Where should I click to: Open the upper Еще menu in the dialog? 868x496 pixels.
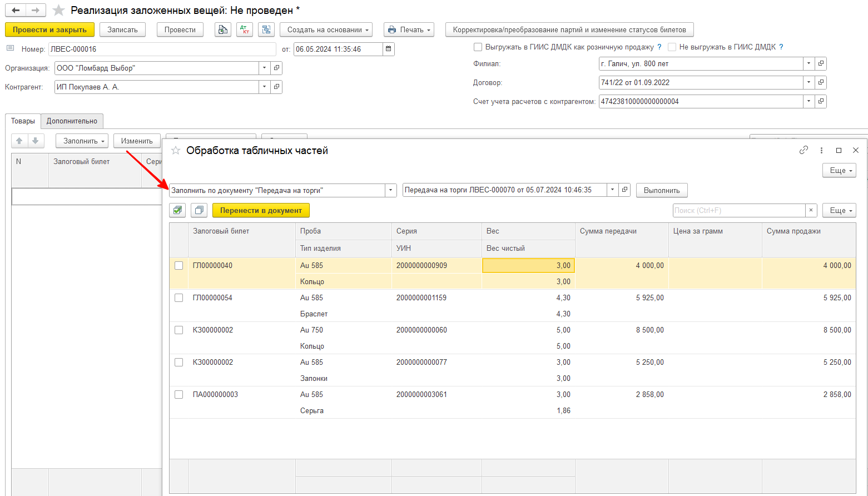(839, 170)
